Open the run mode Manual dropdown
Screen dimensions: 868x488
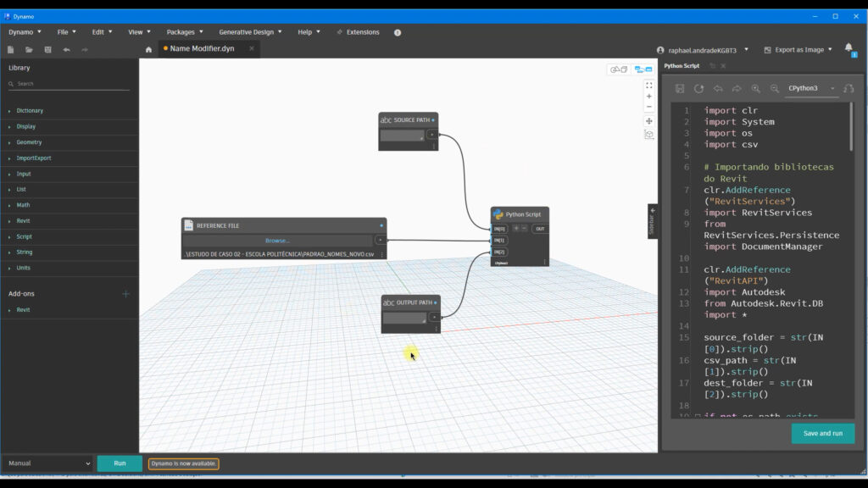tap(48, 463)
